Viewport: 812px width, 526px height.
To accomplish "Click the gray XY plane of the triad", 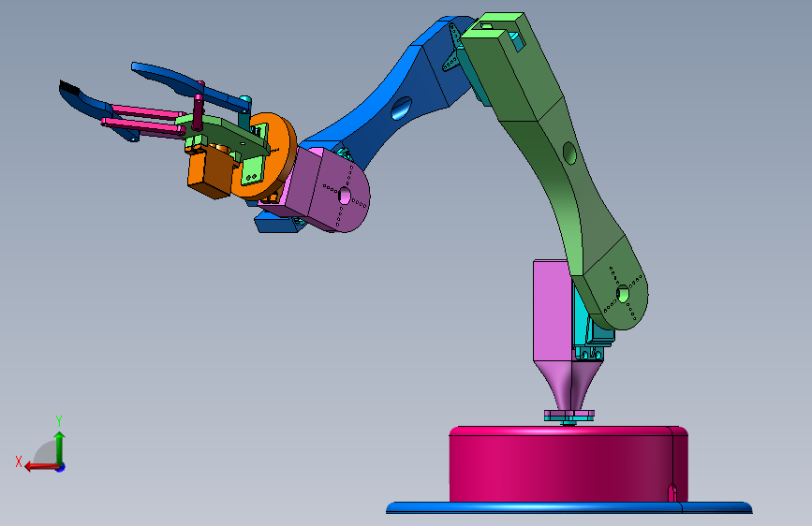I will tap(46, 453).
